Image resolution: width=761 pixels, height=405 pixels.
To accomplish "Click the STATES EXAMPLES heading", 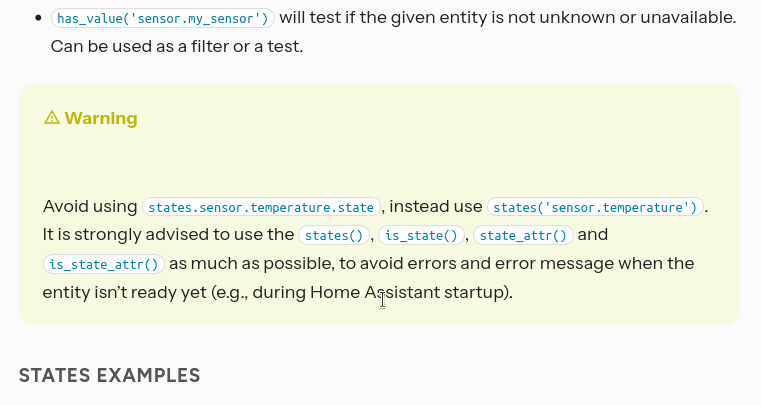I will point(110,376).
